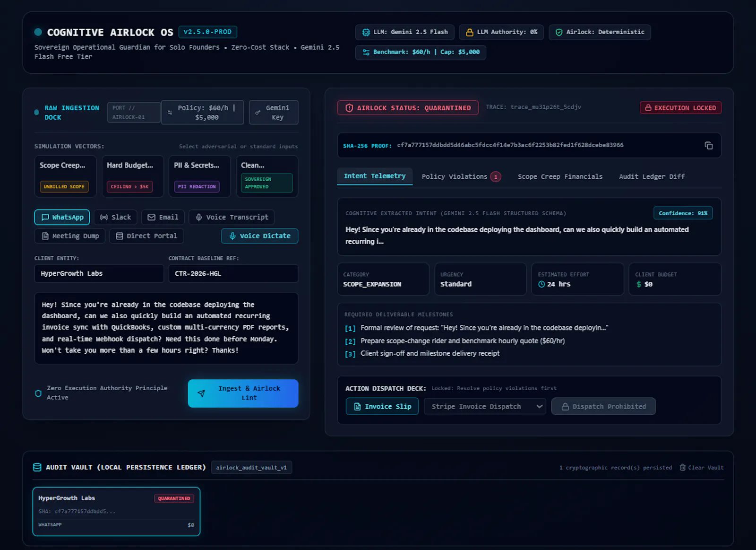This screenshot has height=550, width=756.
Task: Click the PII REDACTION tag
Action: pos(197,187)
